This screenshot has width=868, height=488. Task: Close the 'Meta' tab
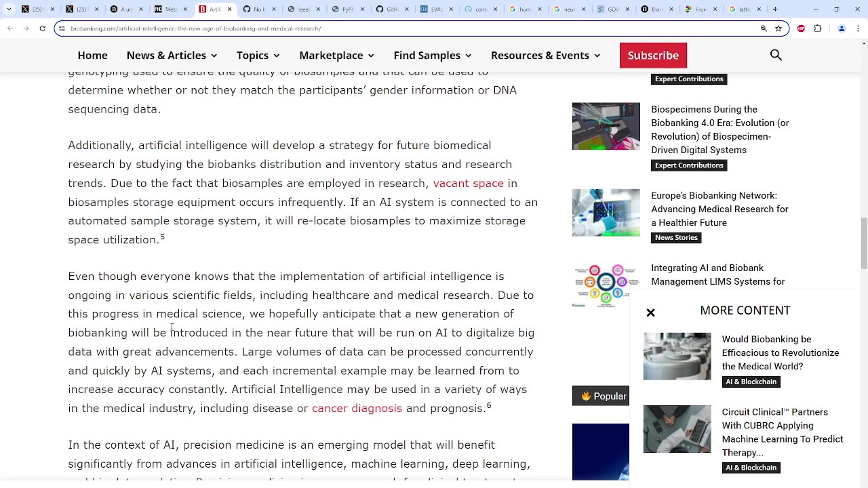185,9
